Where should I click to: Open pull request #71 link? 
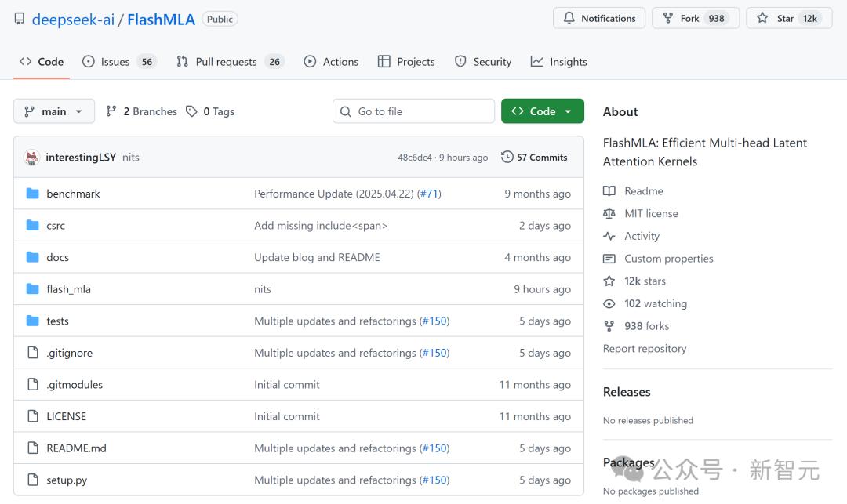tap(429, 194)
